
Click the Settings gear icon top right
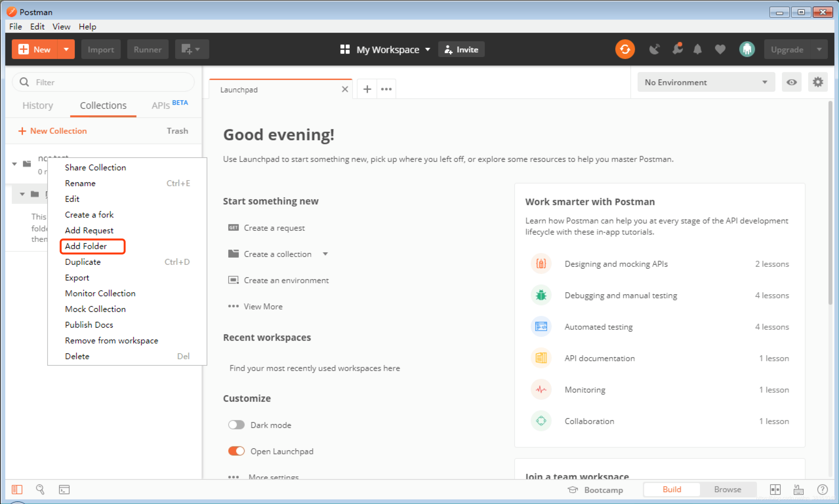point(817,82)
